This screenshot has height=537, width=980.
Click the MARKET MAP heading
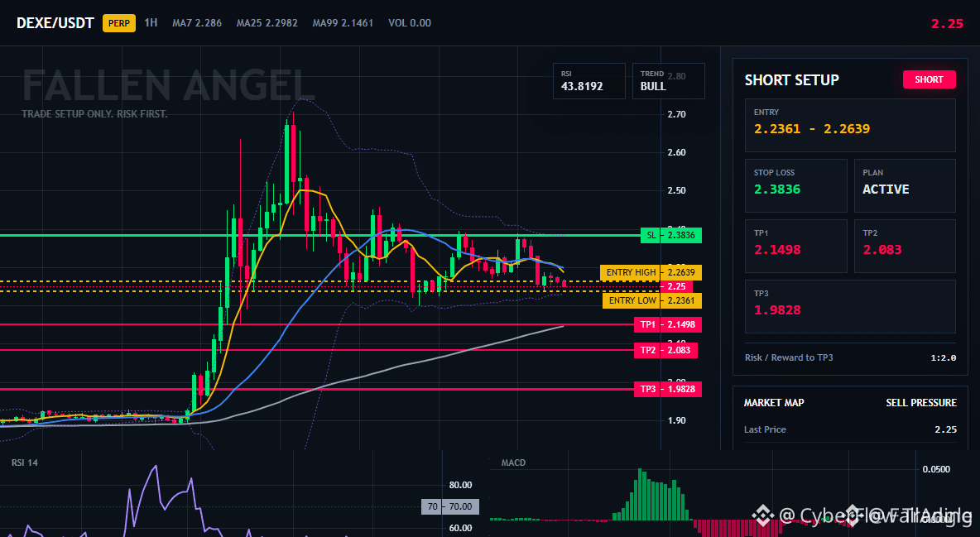(x=774, y=403)
